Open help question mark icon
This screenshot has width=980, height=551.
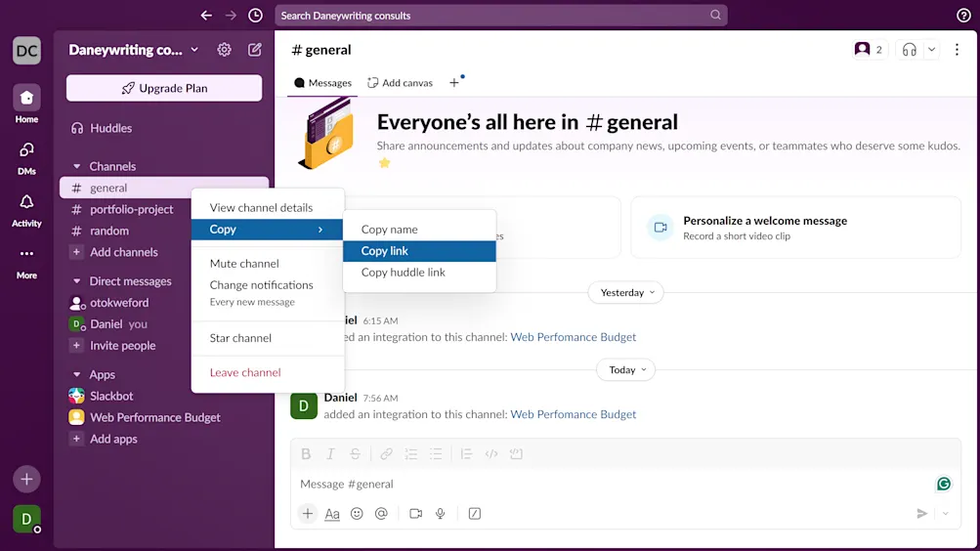[x=963, y=16]
